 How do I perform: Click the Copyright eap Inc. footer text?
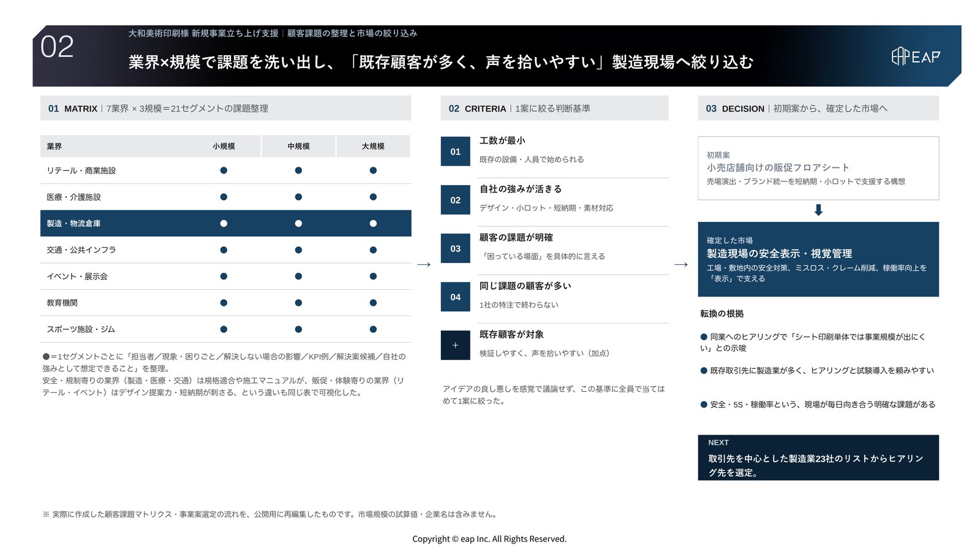point(489,539)
